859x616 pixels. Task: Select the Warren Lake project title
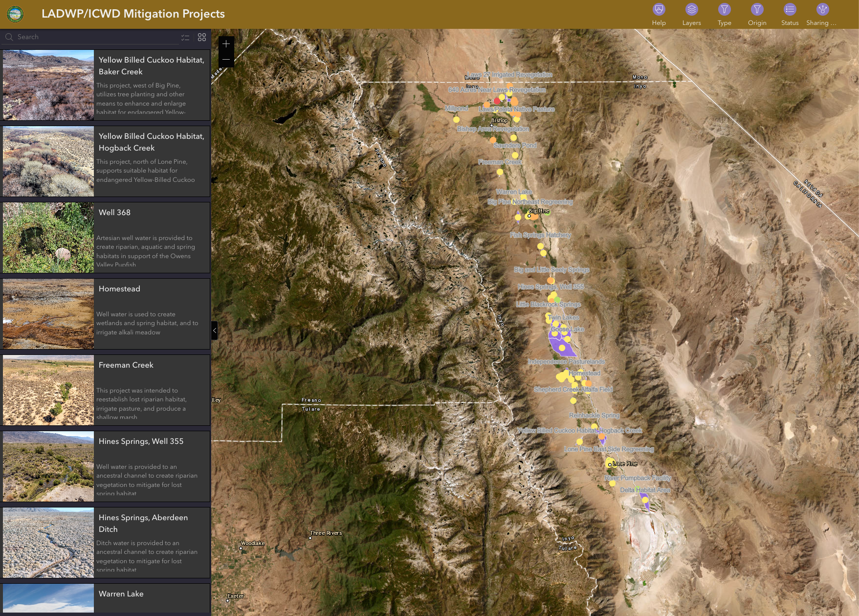click(x=121, y=594)
